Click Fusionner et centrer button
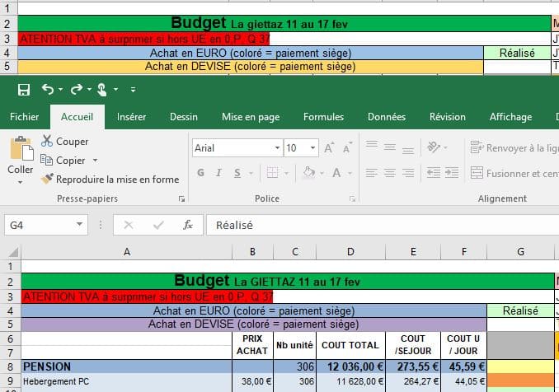The width and height of the screenshot is (559, 392). [514, 174]
